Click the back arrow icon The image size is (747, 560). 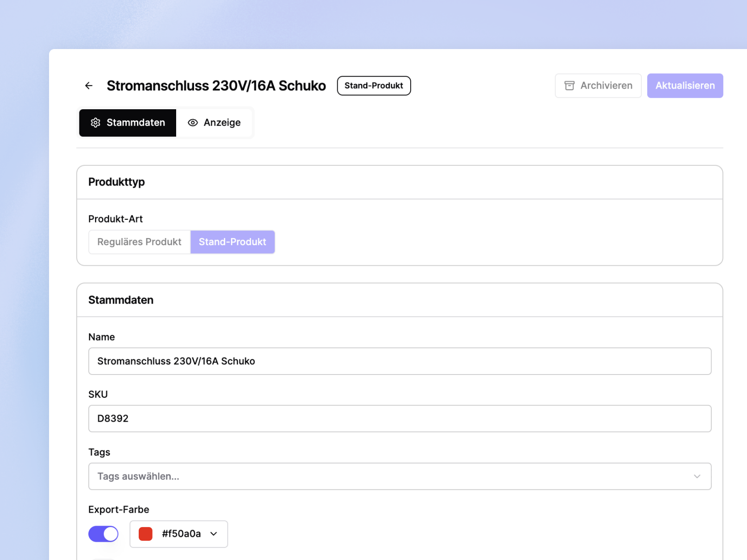click(x=89, y=86)
